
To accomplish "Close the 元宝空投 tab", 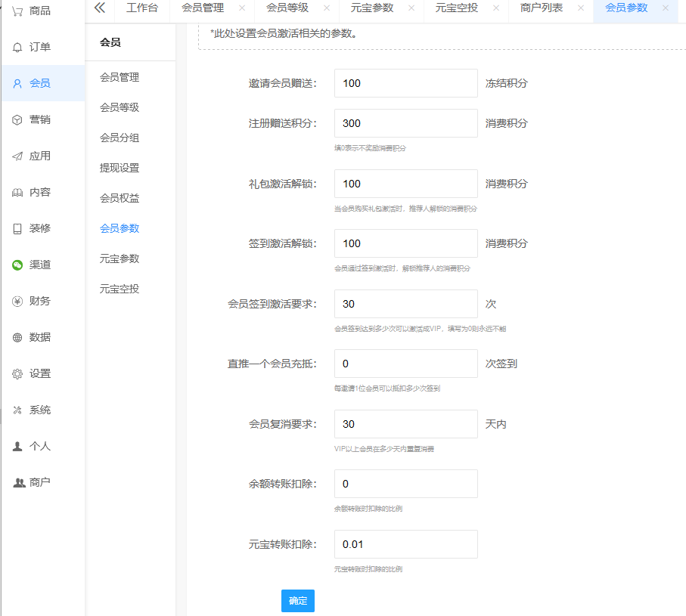I will point(495,8).
